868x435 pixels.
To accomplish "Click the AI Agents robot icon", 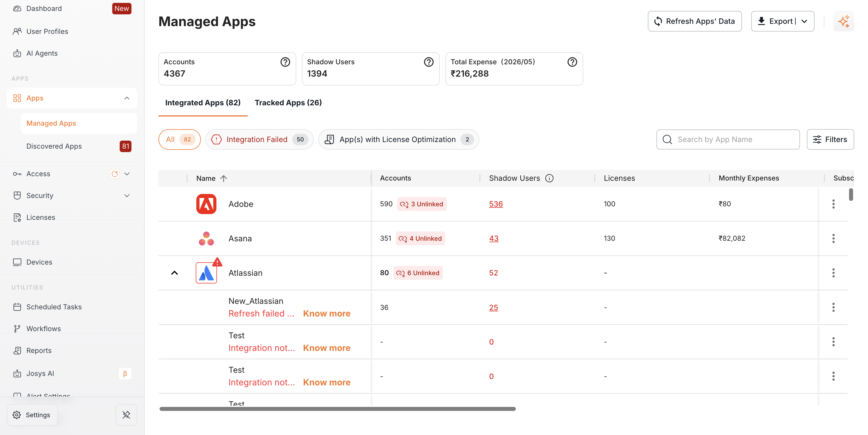I will [x=17, y=53].
